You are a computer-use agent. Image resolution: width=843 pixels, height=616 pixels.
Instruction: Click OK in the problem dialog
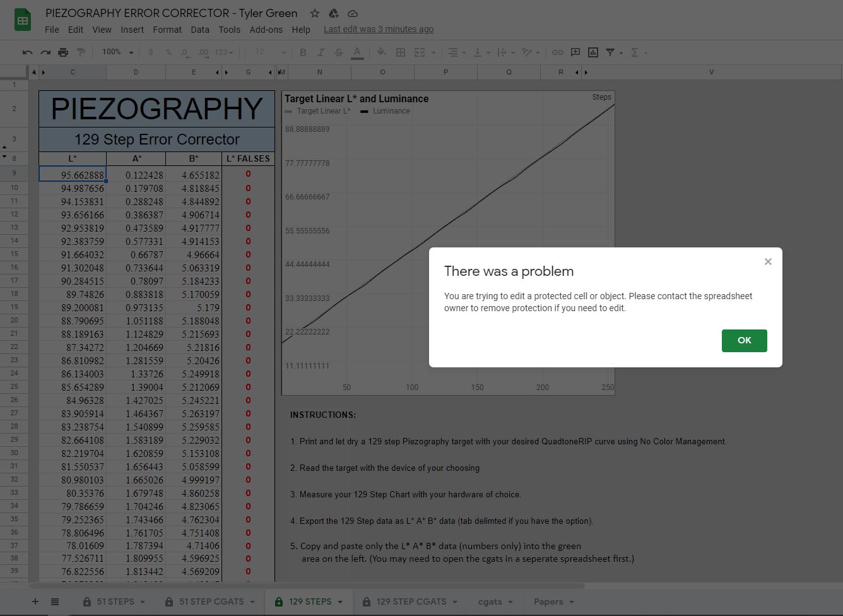[x=744, y=340]
